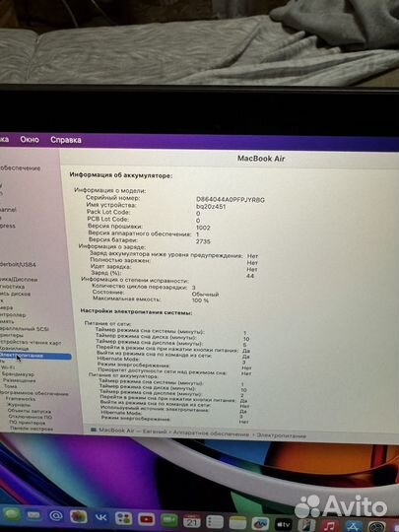The width and height of the screenshot is (399, 532).
Task: Select ПО принтеров in the sidebar
Action: (x=27, y=423)
